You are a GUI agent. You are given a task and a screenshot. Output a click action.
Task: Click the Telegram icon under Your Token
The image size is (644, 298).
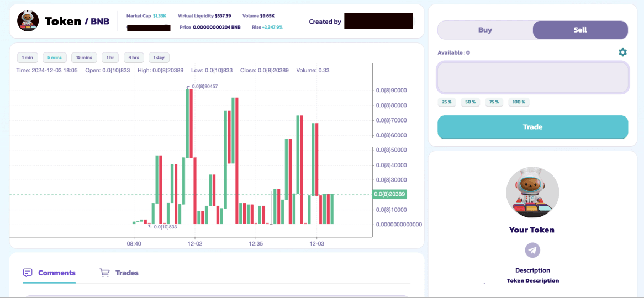pyautogui.click(x=532, y=250)
